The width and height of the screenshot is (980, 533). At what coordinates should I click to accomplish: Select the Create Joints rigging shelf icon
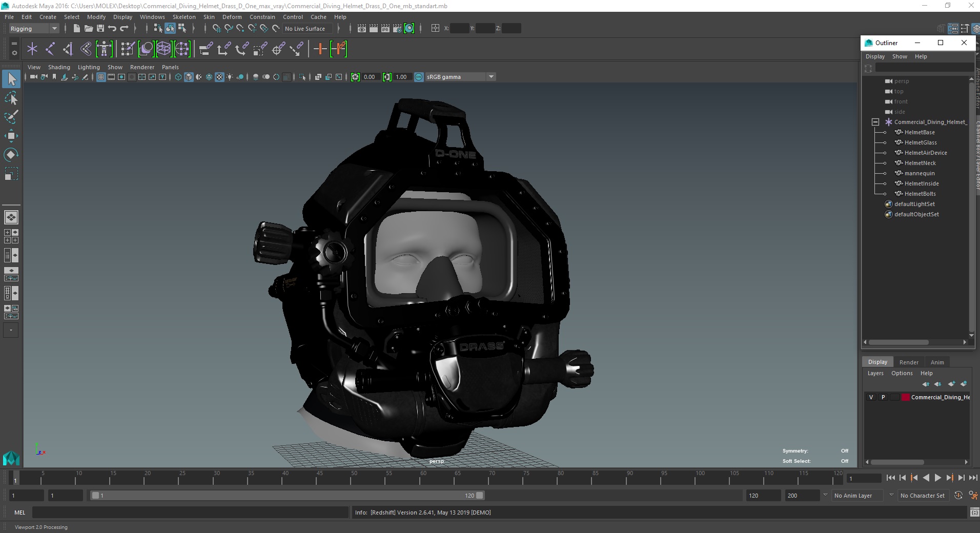click(x=50, y=49)
